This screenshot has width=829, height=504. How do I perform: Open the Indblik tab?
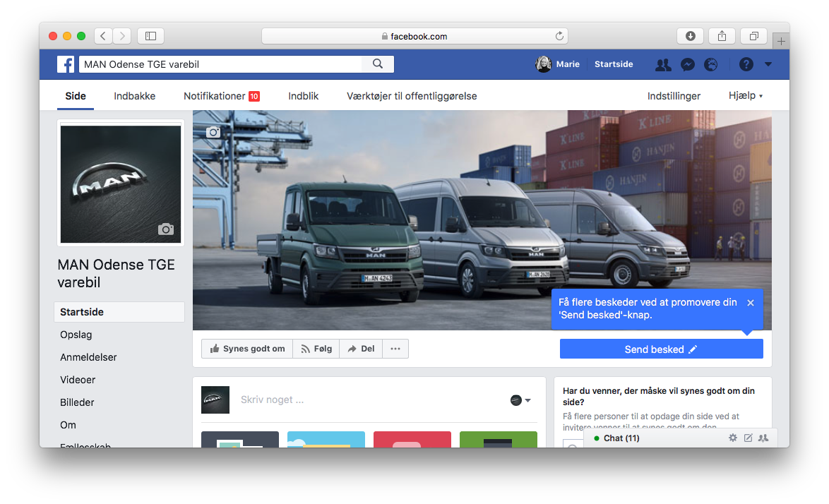point(304,96)
